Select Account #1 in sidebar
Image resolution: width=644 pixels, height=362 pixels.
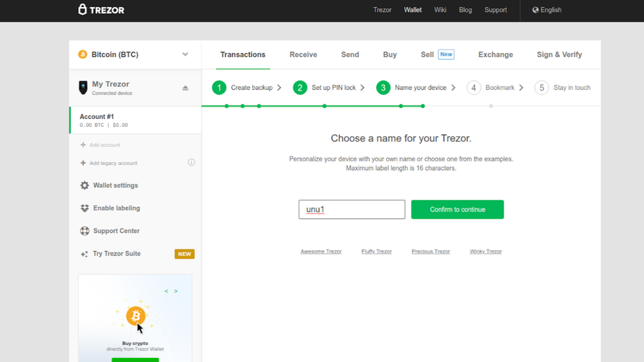point(135,120)
